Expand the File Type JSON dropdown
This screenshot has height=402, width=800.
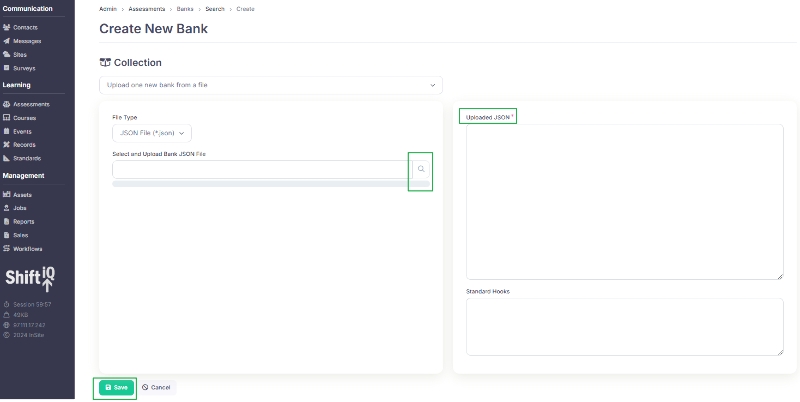tap(151, 132)
